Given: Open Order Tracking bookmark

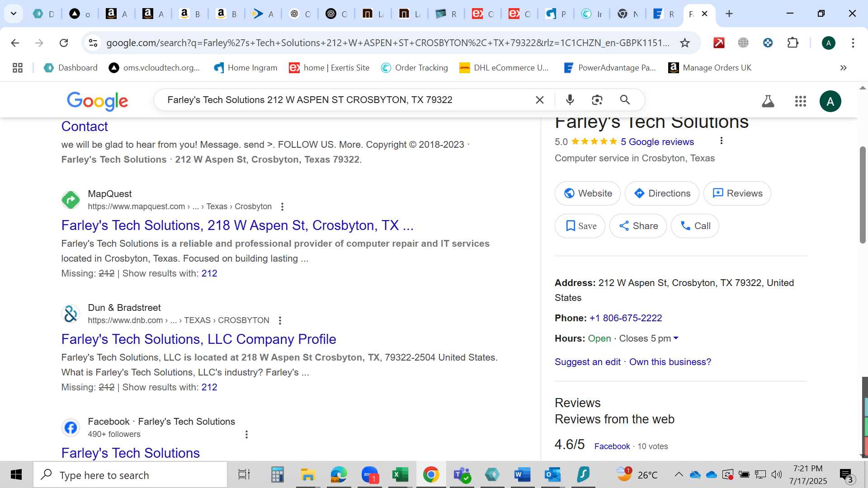Looking at the screenshot, I should pos(414,68).
